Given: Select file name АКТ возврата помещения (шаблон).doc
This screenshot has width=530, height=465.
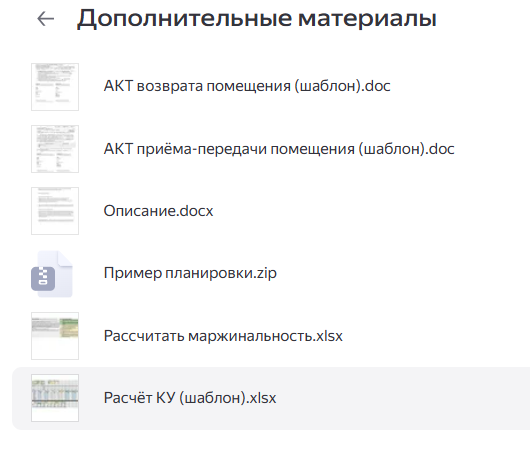Looking at the screenshot, I should [x=247, y=86].
